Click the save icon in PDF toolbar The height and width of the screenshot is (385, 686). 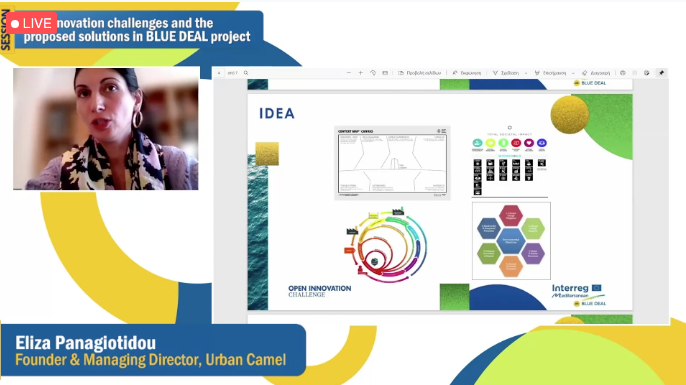click(x=635, y=73)
